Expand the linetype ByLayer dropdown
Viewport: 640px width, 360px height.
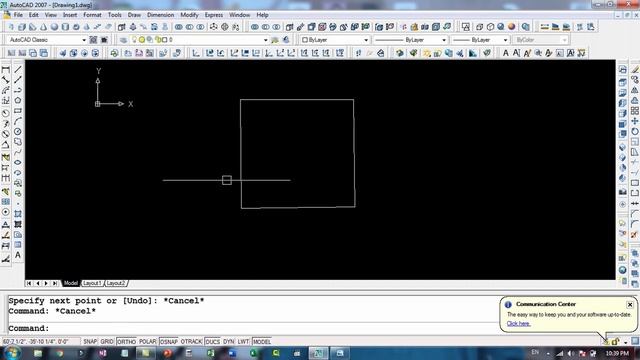(444, 40)
